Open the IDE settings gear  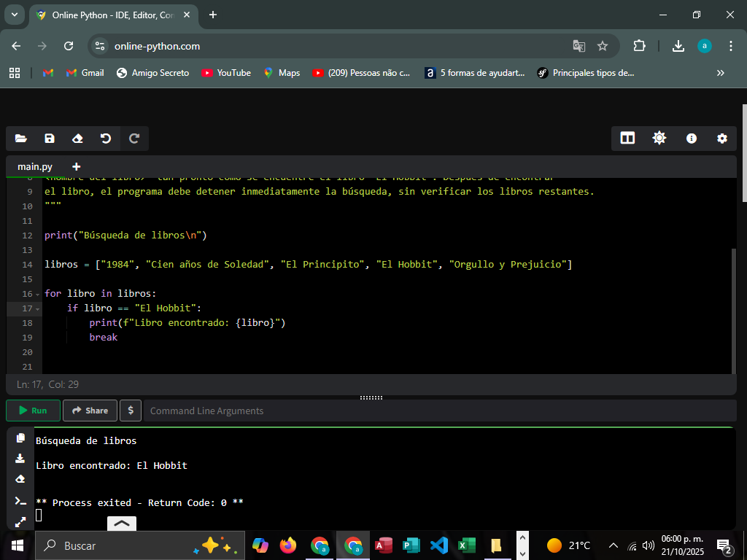tap(721, 139)
